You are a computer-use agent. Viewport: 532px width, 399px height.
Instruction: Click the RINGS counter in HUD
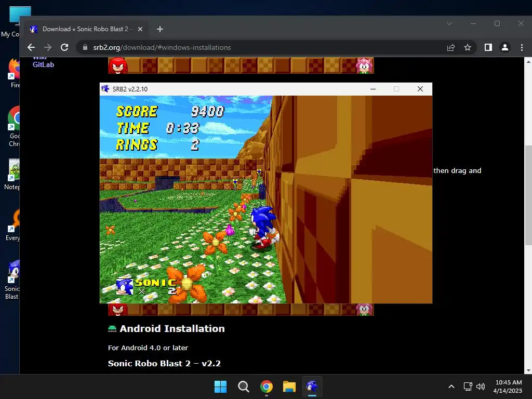pos(158,145)
